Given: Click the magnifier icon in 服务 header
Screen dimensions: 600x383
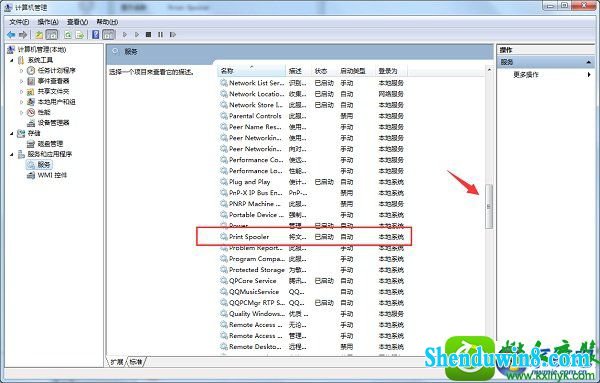Looking at the screenshot, I should [x=116, y=51].
